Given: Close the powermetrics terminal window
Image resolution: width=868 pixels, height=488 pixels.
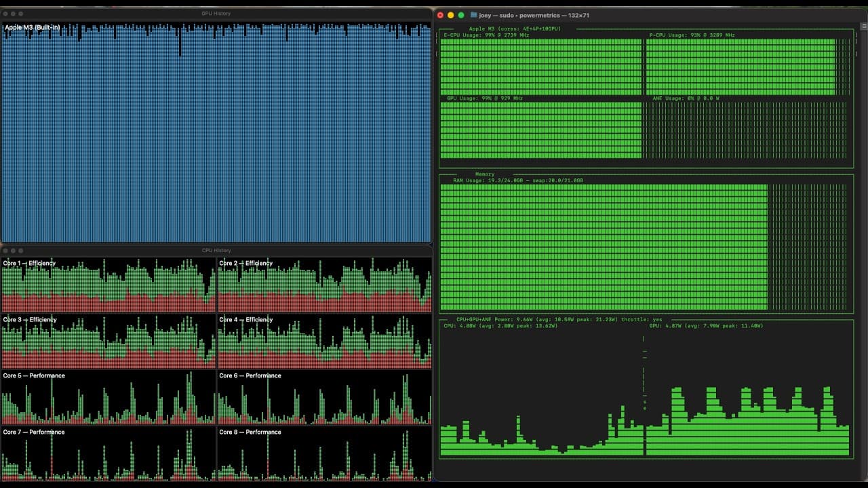Looking at the screenshot, I should (x=441, y=15).
